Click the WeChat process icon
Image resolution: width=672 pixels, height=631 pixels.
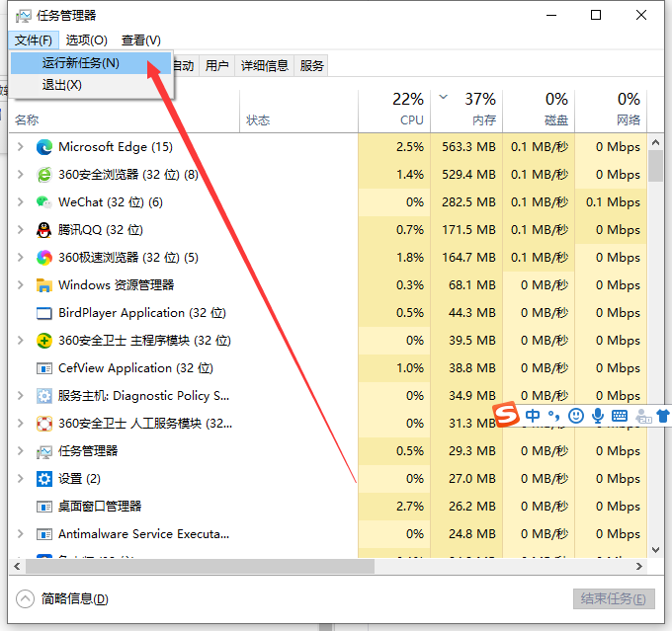point(43,202)
